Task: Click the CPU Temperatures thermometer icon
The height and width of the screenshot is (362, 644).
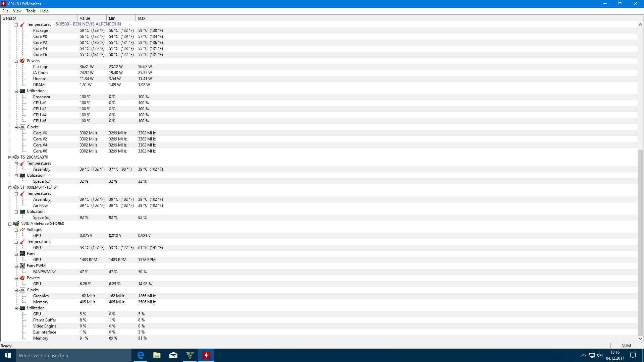Action: click(22, 24)
